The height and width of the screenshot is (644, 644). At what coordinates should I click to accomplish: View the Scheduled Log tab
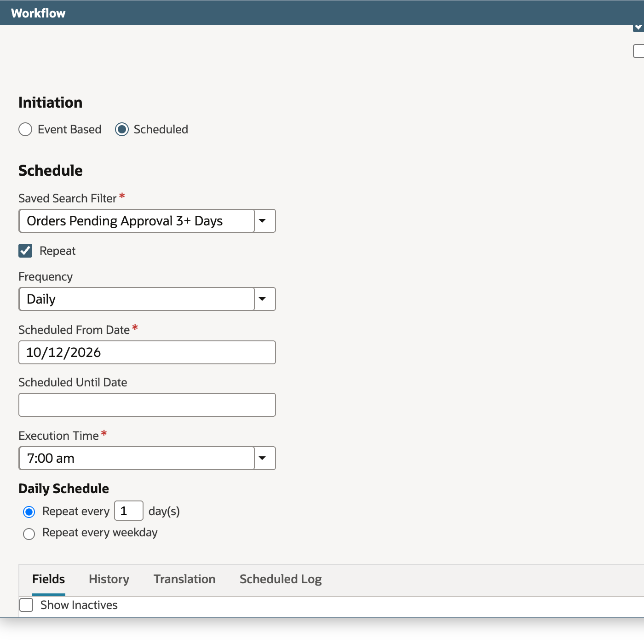281,579
